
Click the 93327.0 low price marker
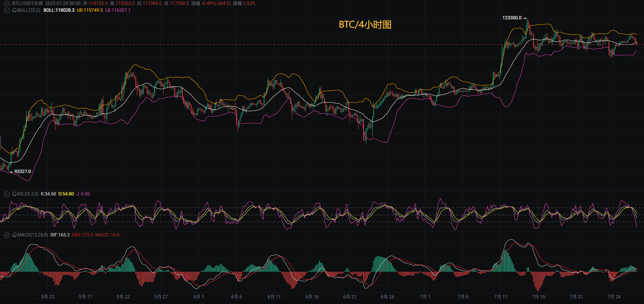point(22,172)
